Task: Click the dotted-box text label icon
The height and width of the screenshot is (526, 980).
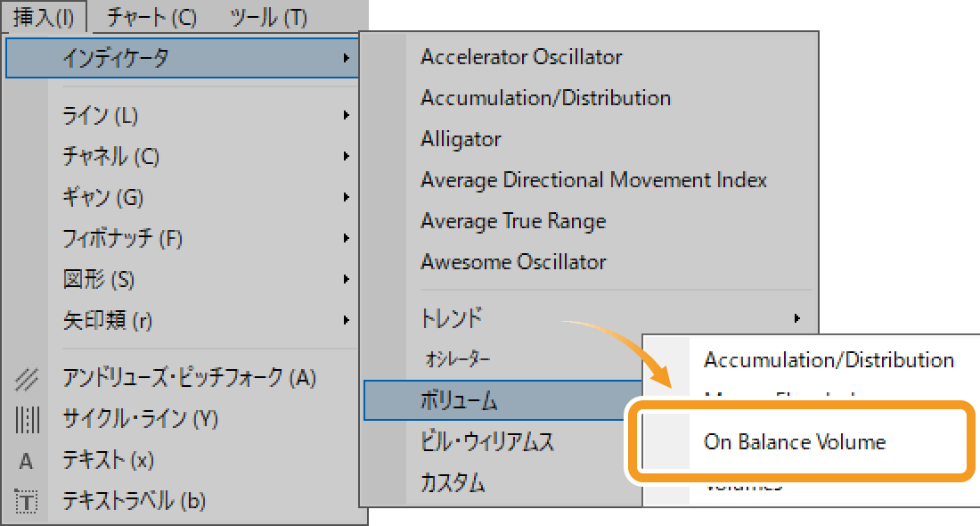Action: [26, 501]
